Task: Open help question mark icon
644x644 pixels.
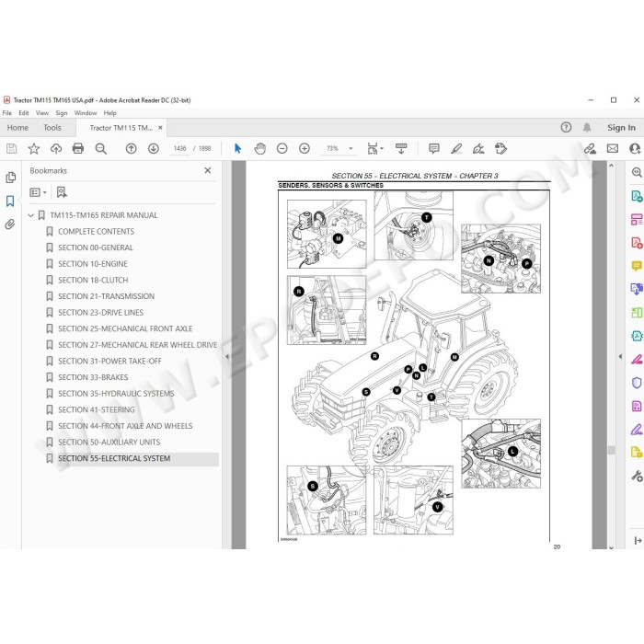Action: (566, 127)
